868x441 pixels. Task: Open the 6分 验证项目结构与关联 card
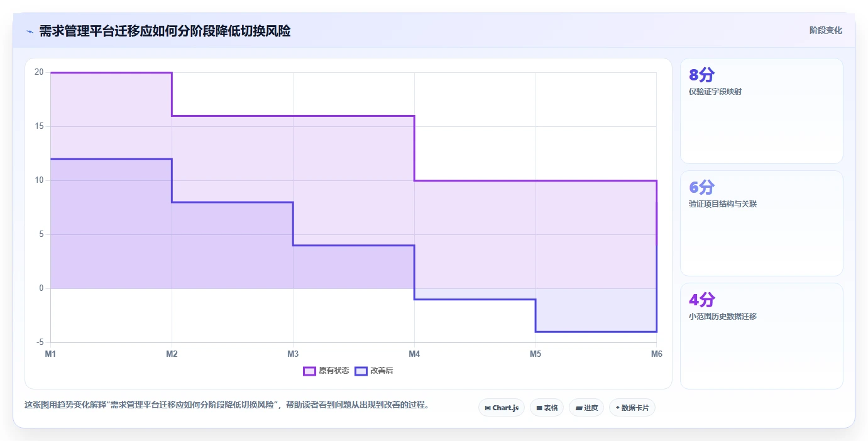[762, 223]
